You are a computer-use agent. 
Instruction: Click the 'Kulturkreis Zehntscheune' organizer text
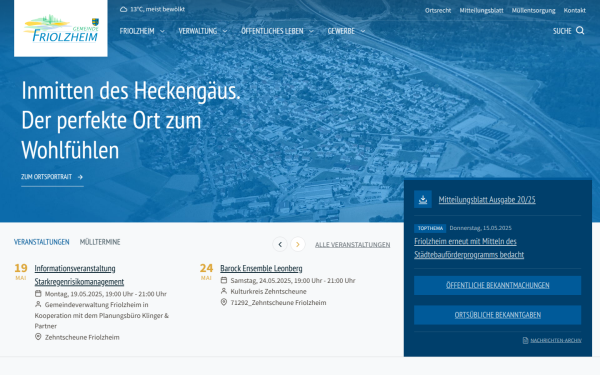(x=269, y=292)
